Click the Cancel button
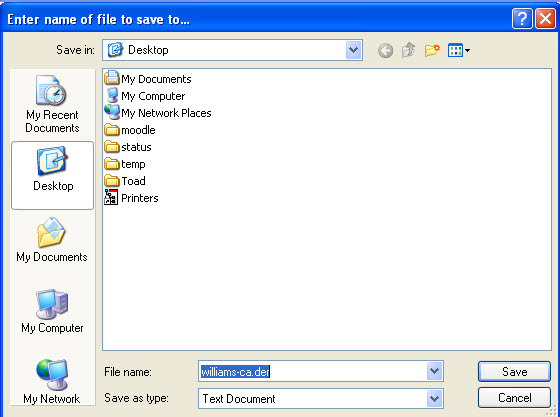 pos(514,398)
